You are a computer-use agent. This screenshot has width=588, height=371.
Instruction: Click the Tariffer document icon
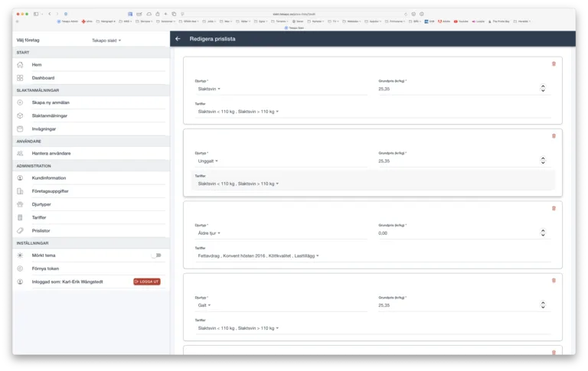click(20, 217)
